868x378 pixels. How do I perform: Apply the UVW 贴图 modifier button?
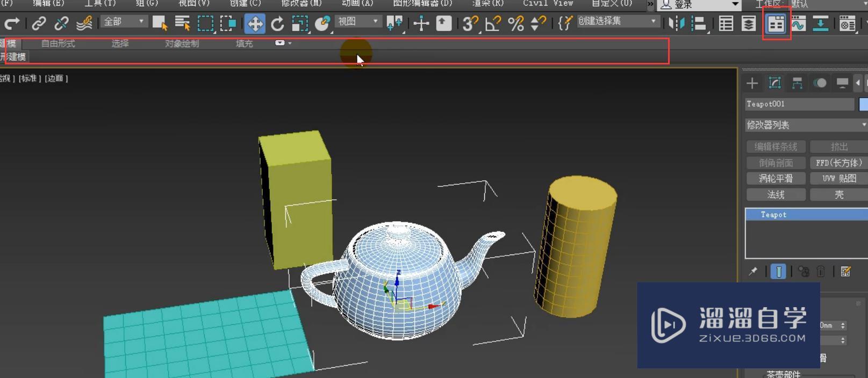[839, 178]
